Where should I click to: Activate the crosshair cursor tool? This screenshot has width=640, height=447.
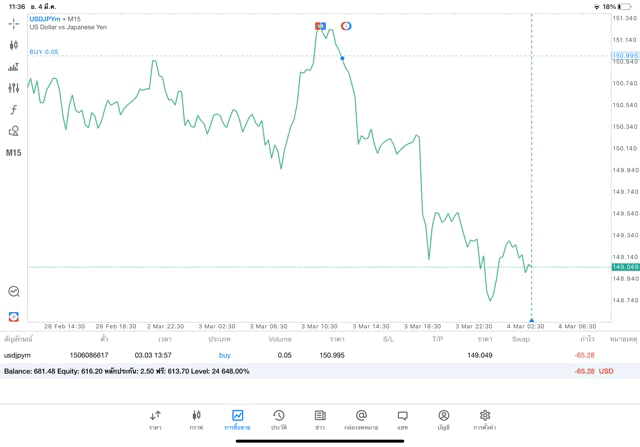[x=14, y=23]
